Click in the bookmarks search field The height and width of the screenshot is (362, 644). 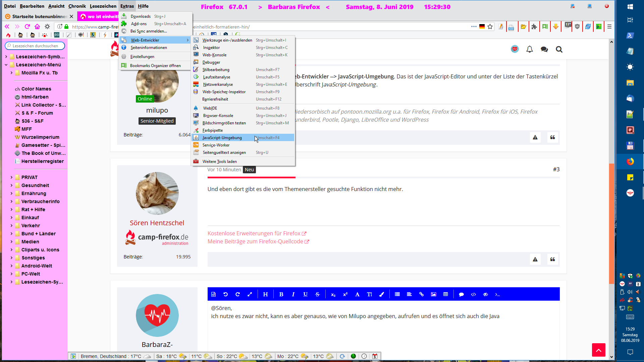click(x=35, y=46)
